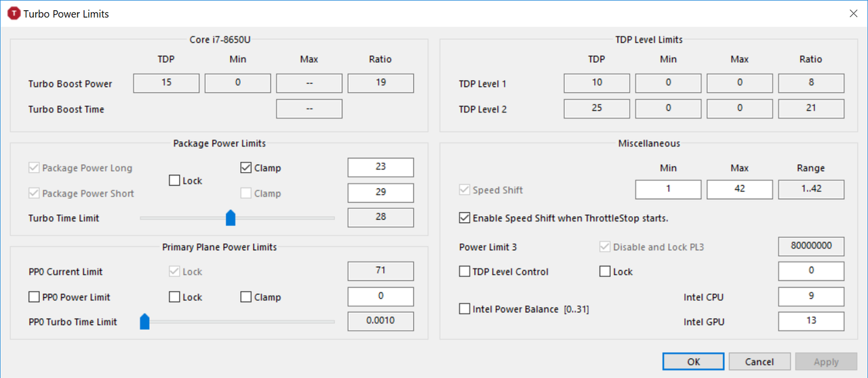Image resolution: width=868 pixels, height=378 pixels.
Task: Click the Turbo Boost Power Min box
Action: coord(237,83)
